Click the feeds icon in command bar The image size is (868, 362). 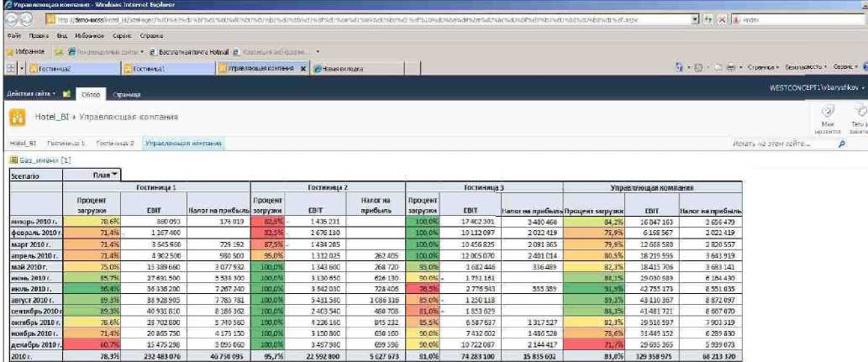tap(700, 66)
